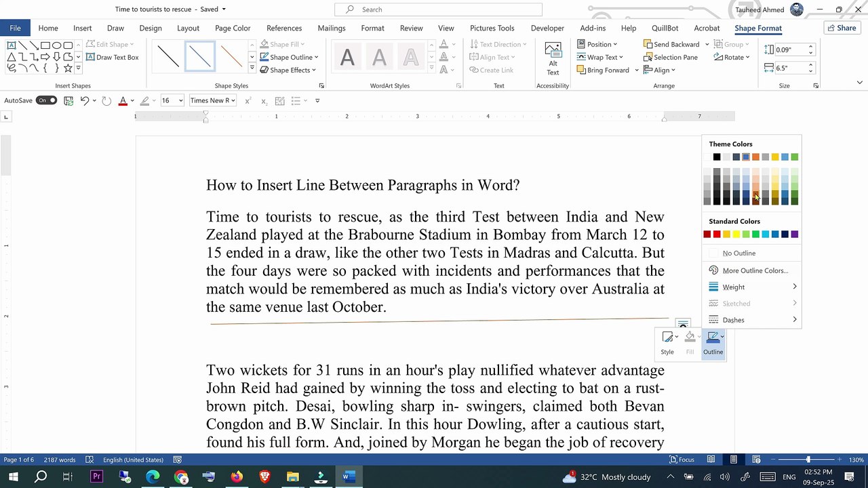Expand the Shape Styles gallery More arrow
The height and width of the screenshot is (488, 868).
(x=252, y=68)
